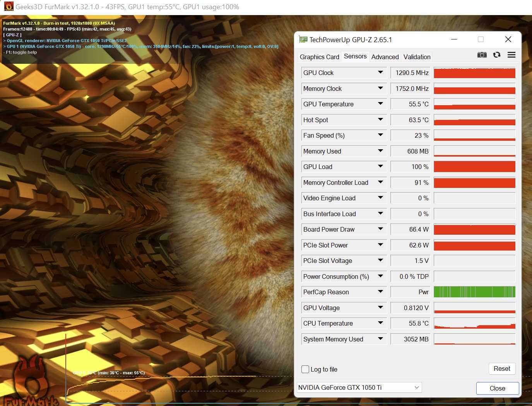Click the 1752.0 MHz Memory Clock value
The width and height of the screenshot is (532, 406).
tap(411, 89)
